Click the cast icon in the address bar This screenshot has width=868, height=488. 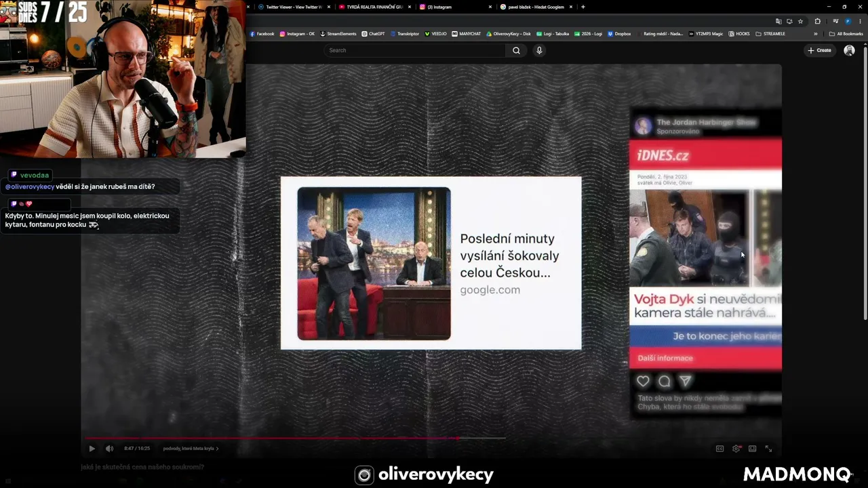tap(789, 21)
